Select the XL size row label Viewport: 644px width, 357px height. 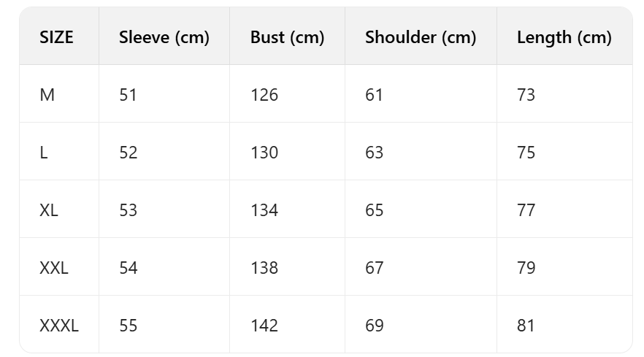tap(49, 210)
